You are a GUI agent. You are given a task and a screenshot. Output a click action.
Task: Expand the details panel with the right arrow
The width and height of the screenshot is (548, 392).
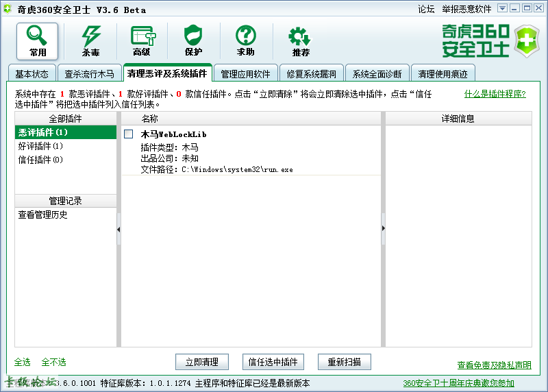tap(384, 228)
